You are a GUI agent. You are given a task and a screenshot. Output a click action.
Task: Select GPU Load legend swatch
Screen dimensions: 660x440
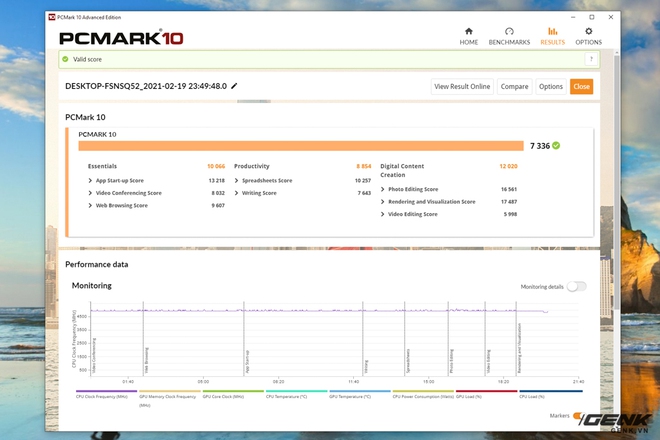pyautogui.click(x=487, y=391)
